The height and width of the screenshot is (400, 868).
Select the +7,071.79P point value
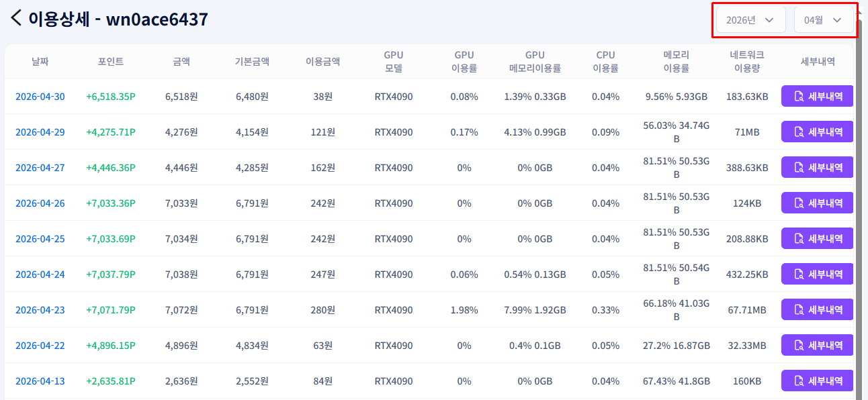coord(111,310)
